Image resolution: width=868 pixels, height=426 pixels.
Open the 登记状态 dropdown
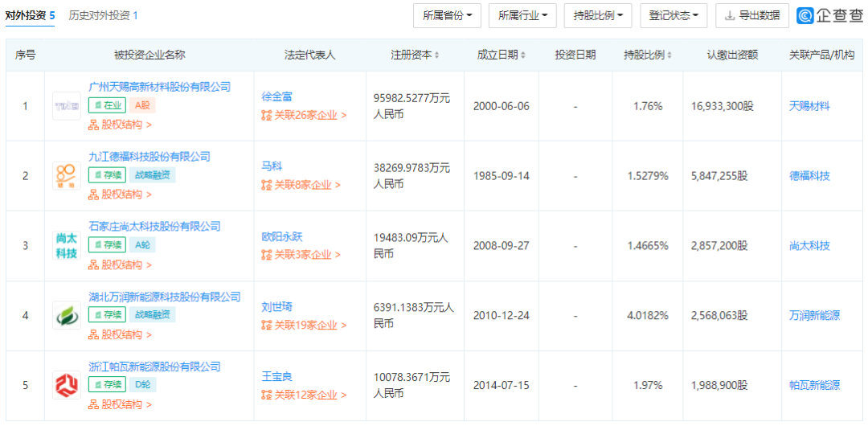pos(674,15)
